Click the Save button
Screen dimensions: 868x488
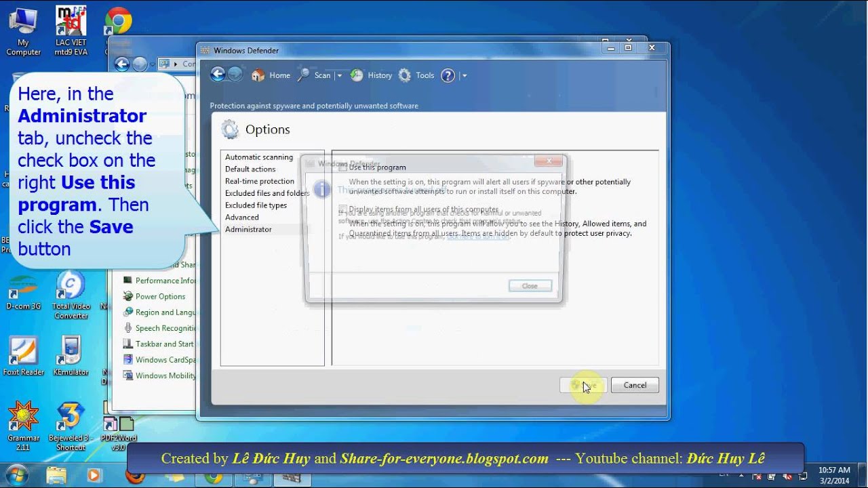[x=583, y=385]
